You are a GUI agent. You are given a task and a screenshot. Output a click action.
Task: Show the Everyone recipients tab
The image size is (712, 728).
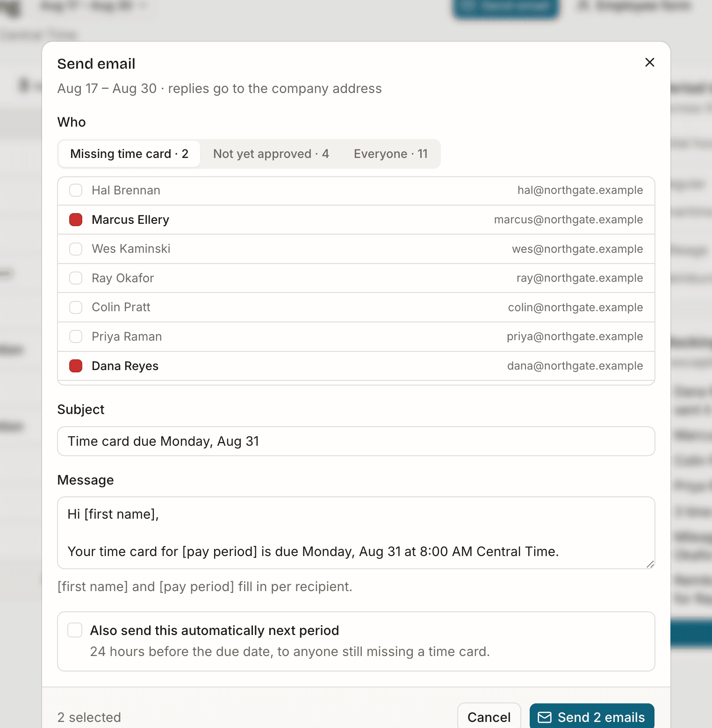[391, 154]
